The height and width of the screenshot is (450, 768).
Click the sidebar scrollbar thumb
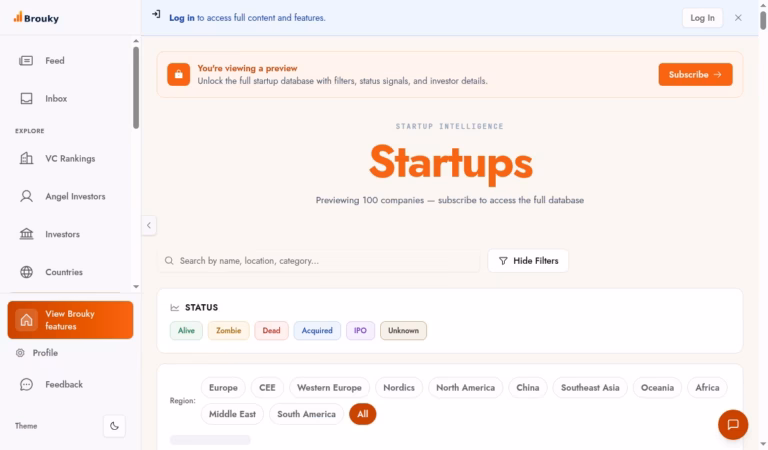click(136, 88)
